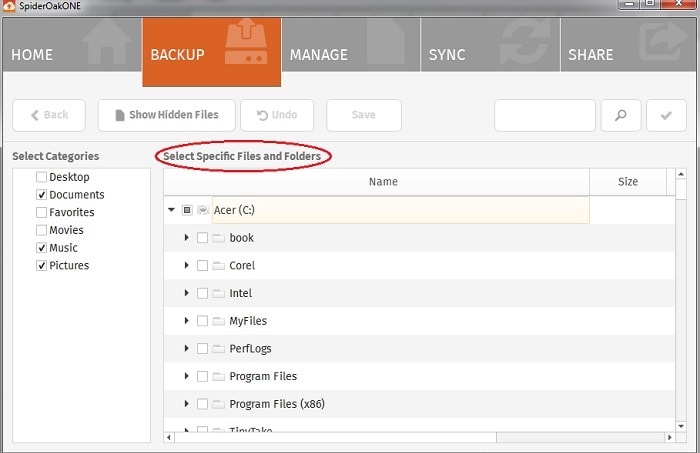Click the Acer (C:) drive icon

coord(203,210)
